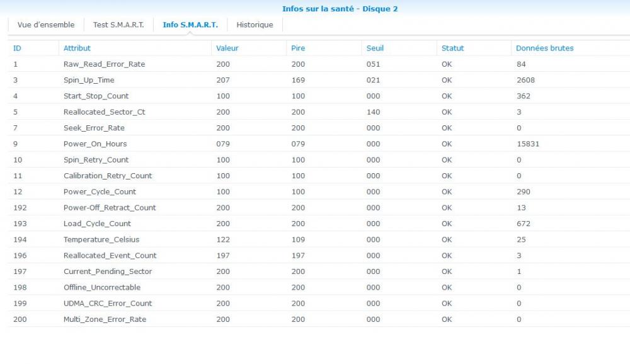Image resolution: width=630 pixels, height=364 pixels.
Task: Select the Power_On_Hours attribute
Action: click(95, 144)
